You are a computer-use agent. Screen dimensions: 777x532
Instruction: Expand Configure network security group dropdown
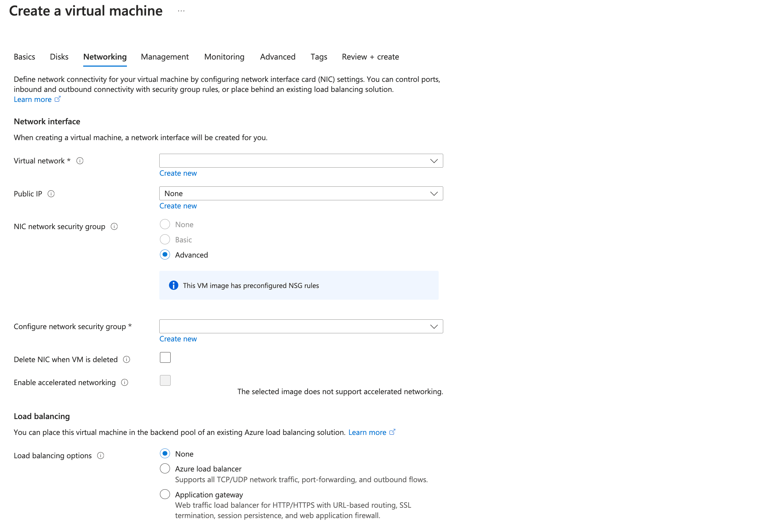301,327
